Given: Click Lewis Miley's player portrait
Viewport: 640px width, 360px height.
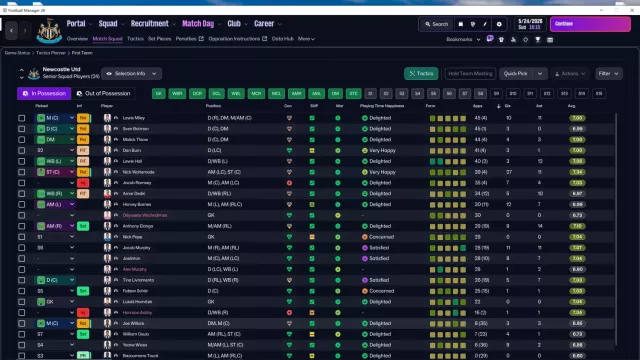Looking at the screenshot, I should (107, 118).
